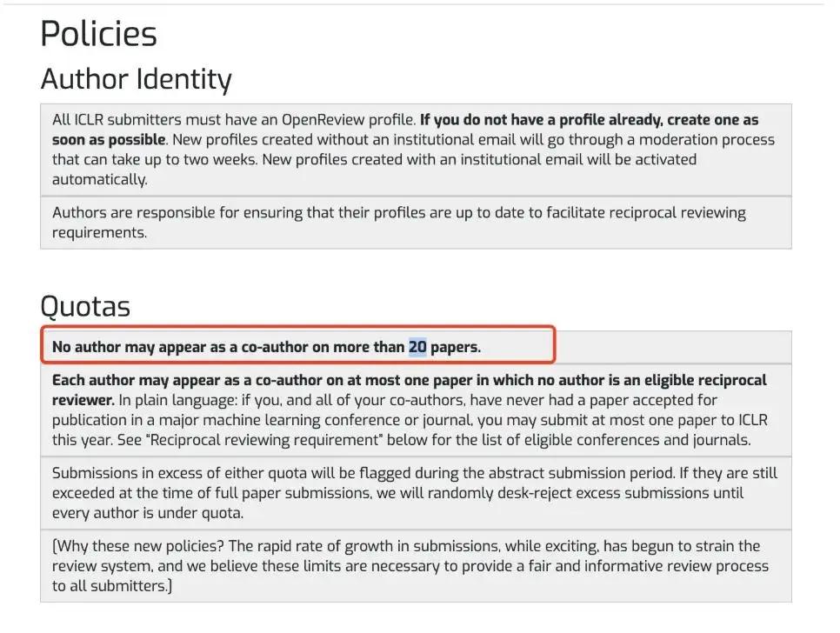This screenshot has width=840, height=633.
Task: Click the Why these new policies question
Action: [x=138, y=546]
